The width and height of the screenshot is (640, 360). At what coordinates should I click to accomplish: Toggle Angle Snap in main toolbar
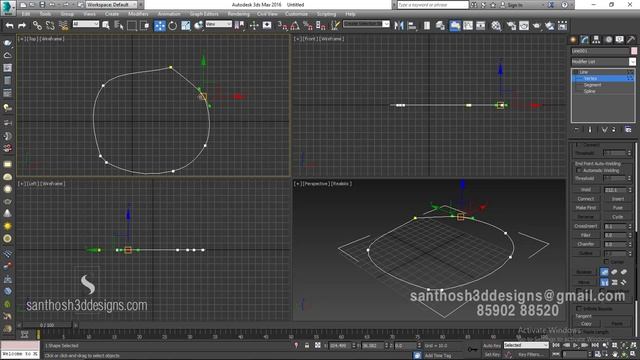pos(295,26)
